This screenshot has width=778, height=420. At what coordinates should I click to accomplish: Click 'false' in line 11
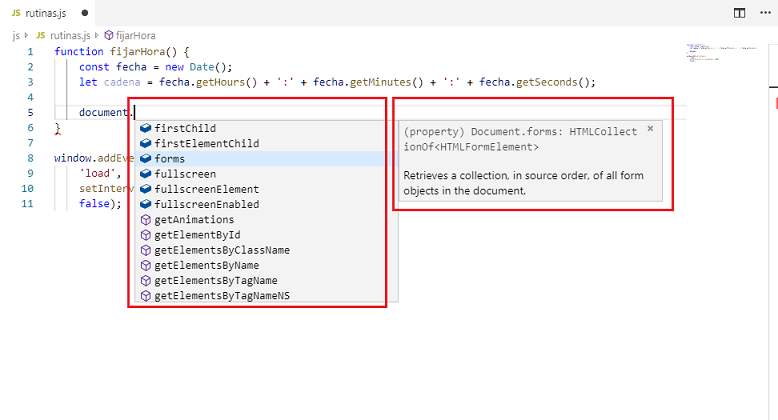94,204
